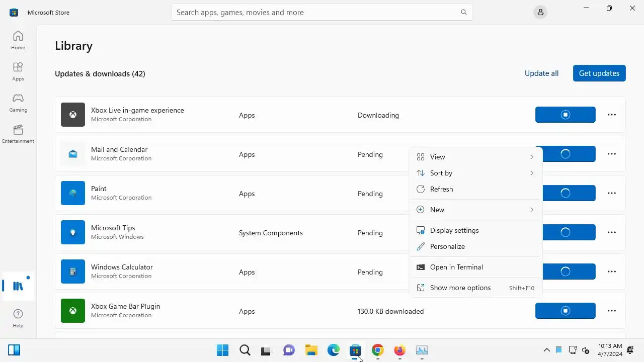Open the Widgets icon on the taskbar
The height and width of the screenshot is (362, 644).
click(x=14, y=350)
